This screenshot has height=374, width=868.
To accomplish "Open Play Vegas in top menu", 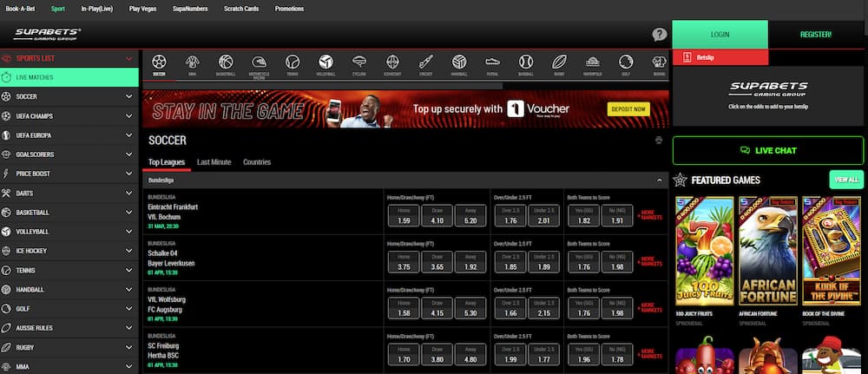I will pyautogui.click(x=143, y=9).
